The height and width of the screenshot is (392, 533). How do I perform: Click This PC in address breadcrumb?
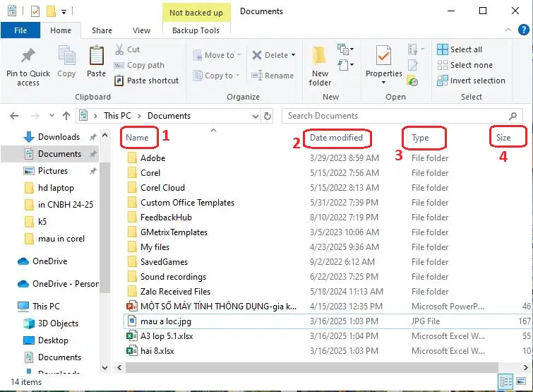click(x=117, y=116)
